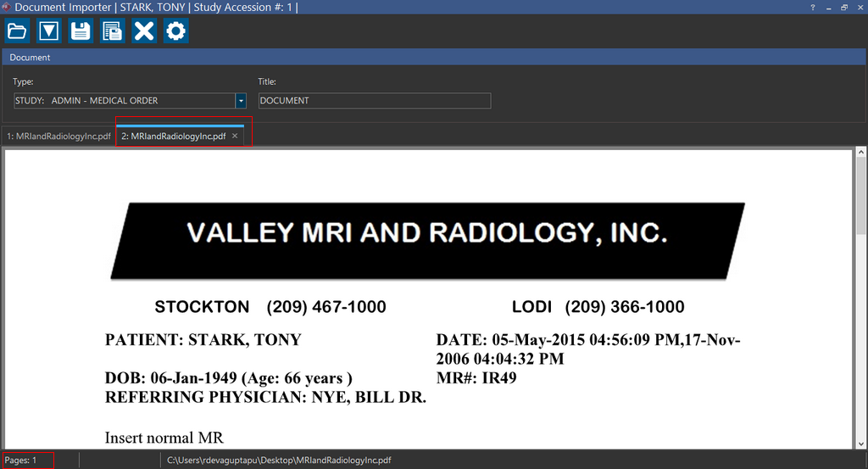Click the down-triangle import icon
The width and height of the screenshot is (868, 469).
49,31
